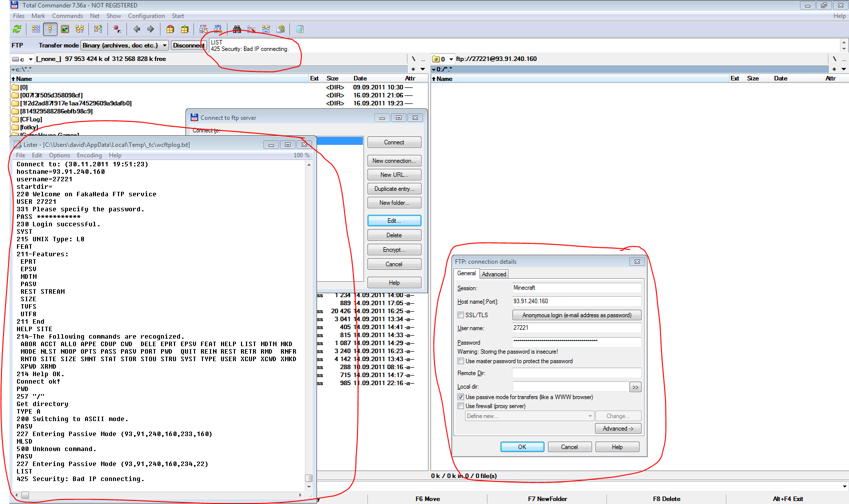The width and height of the screenshot is (849, 504).
Task: Go back with the left arrow icon
Action: pyautogui.click(x=136, y=29)
